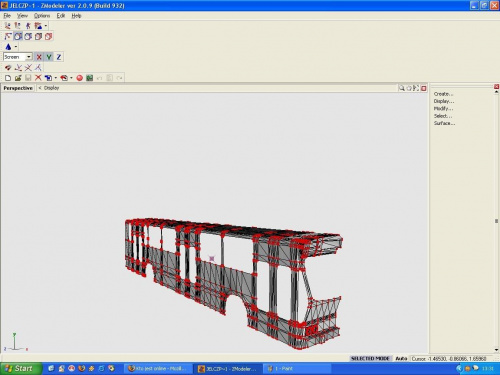
Task: Select the fourth editing level gray cube icon
Action: (x=38, y=36)
